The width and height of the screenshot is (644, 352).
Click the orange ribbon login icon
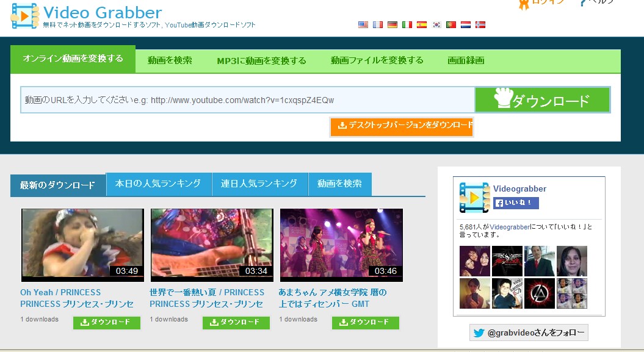point(524,4)
